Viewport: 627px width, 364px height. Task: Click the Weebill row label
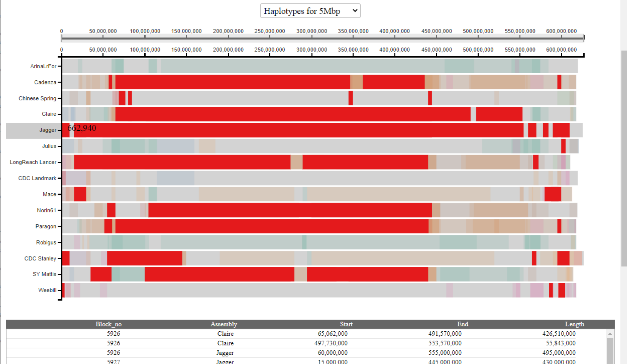point(47,290)
